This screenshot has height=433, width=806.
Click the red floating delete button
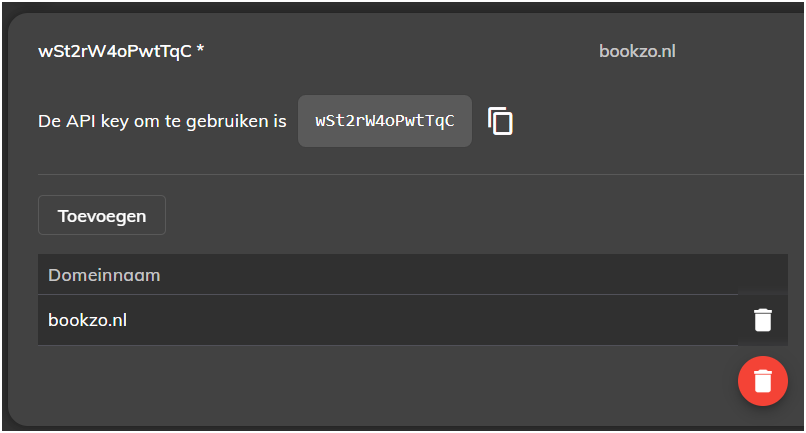pyautogui.click(x=763, y=381)
